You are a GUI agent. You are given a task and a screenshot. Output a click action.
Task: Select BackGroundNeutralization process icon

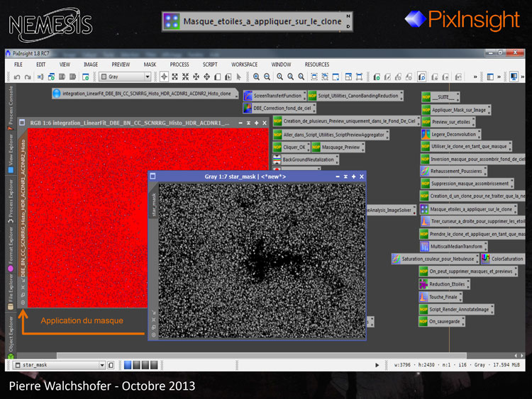[x=306, y=159]
